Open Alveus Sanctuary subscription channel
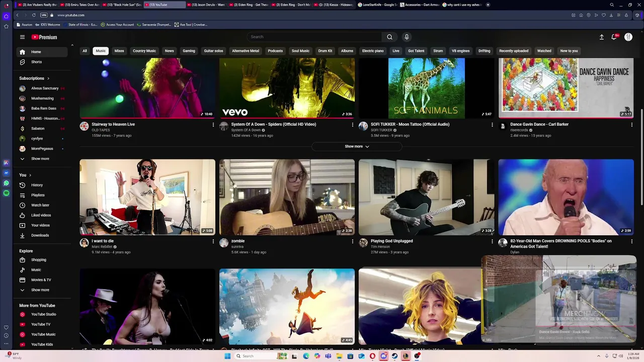 42,88
